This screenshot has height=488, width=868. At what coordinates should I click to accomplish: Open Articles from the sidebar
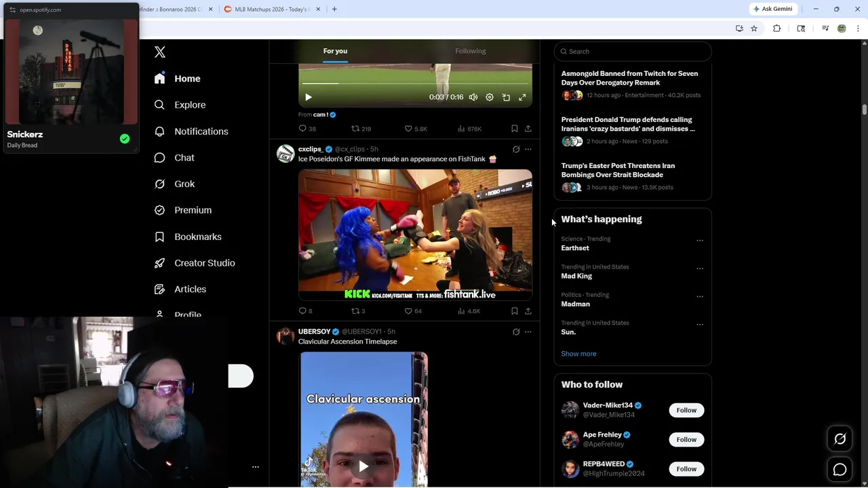pyautogui.click(x=180, y=289)
